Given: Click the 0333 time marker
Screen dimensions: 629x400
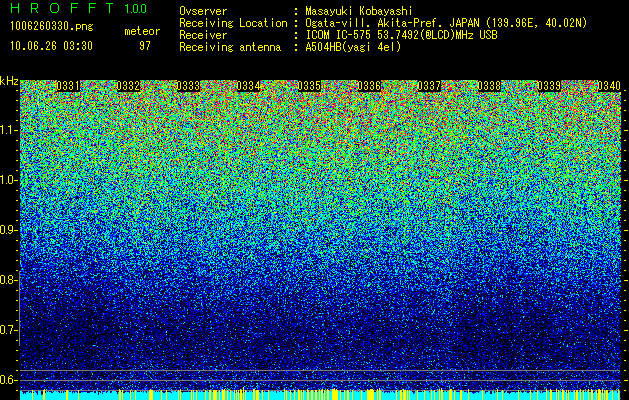Looking at the screenshot, I should point(188,86).
